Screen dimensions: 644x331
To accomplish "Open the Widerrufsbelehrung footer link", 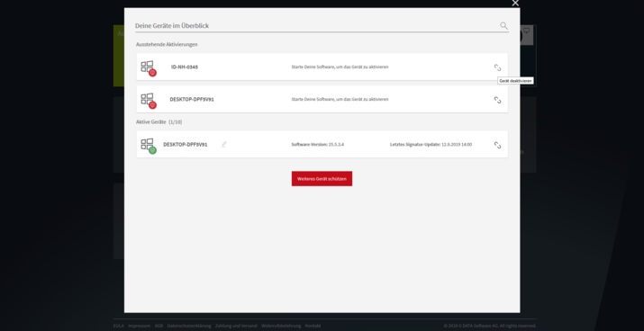I will pos(281,326).
